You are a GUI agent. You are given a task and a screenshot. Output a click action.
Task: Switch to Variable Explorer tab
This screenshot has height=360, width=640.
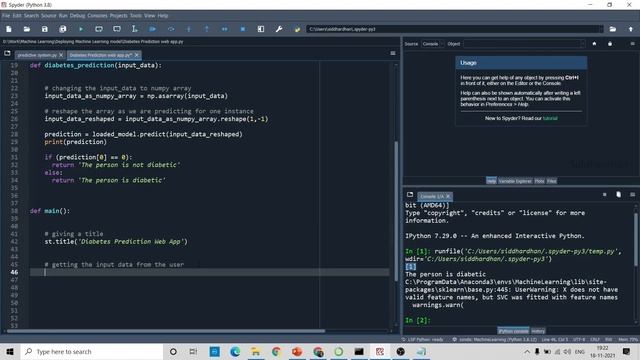515,181
